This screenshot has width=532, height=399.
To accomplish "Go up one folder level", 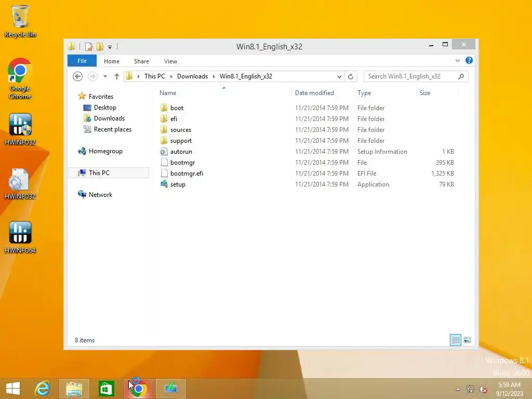I will (x=117, y=76).
